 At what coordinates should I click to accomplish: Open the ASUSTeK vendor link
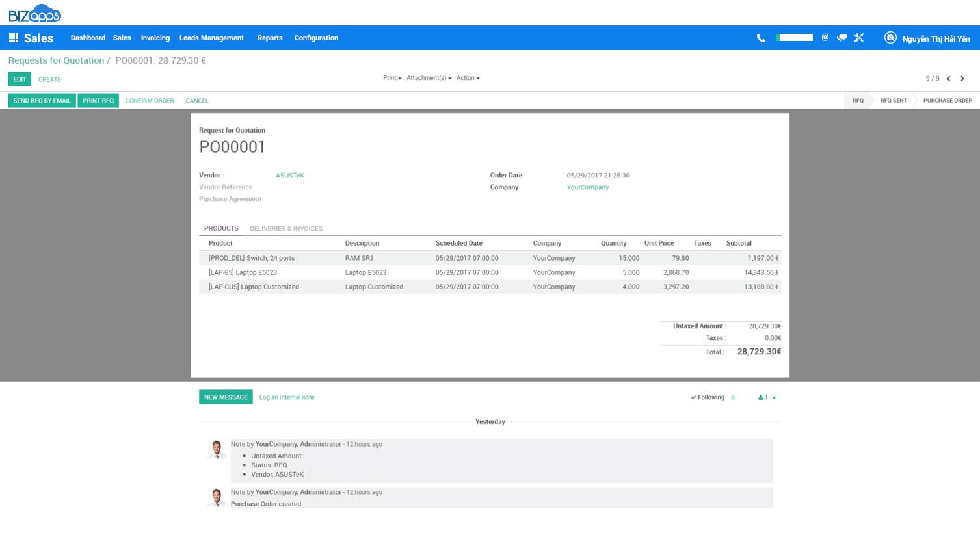click(289, 175)
